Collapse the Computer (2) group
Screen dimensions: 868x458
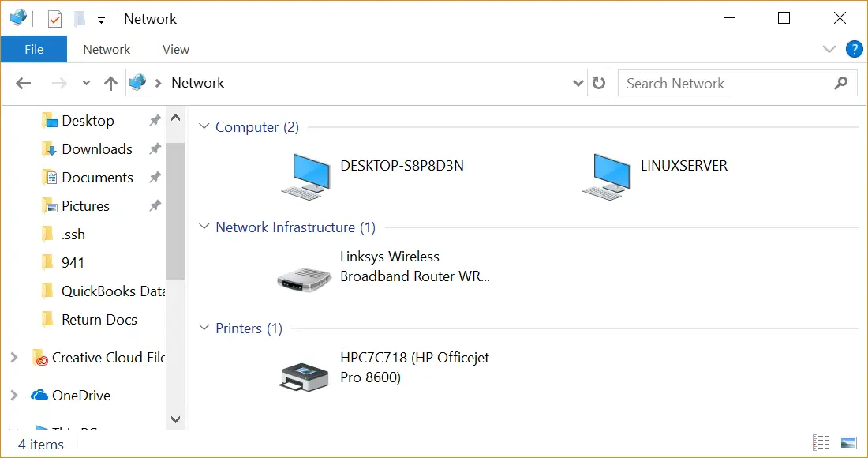[204, 126]
